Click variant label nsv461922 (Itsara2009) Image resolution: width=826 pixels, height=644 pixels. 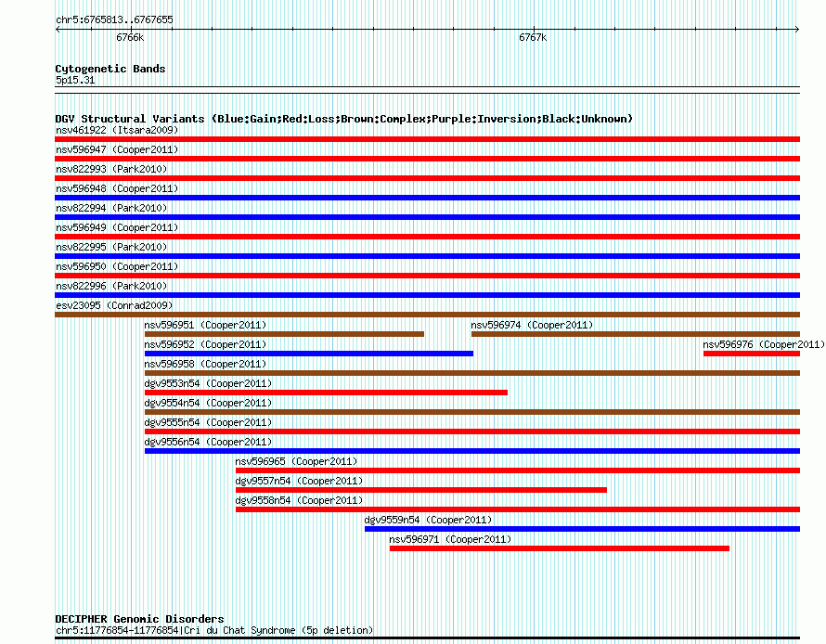pyautogui.click(x=117, y=130)
